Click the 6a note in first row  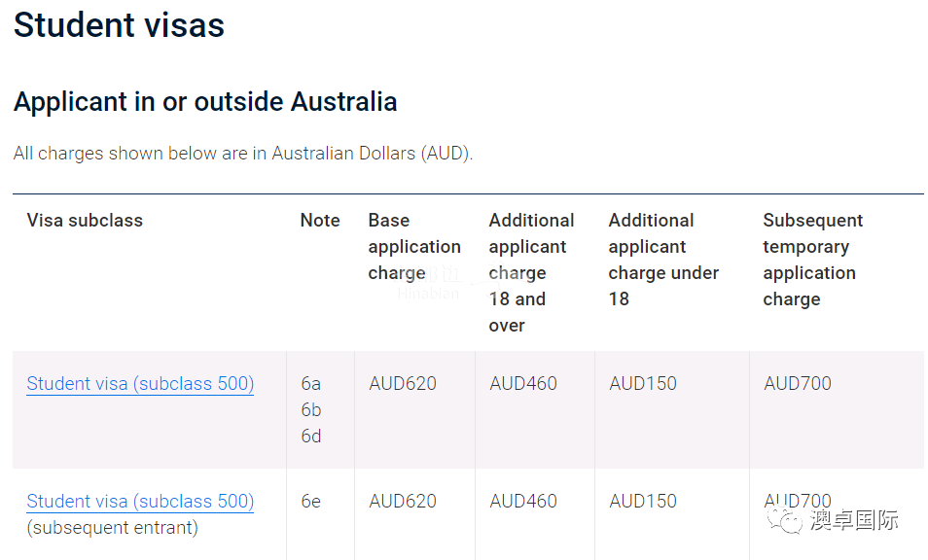click(310, 384)
